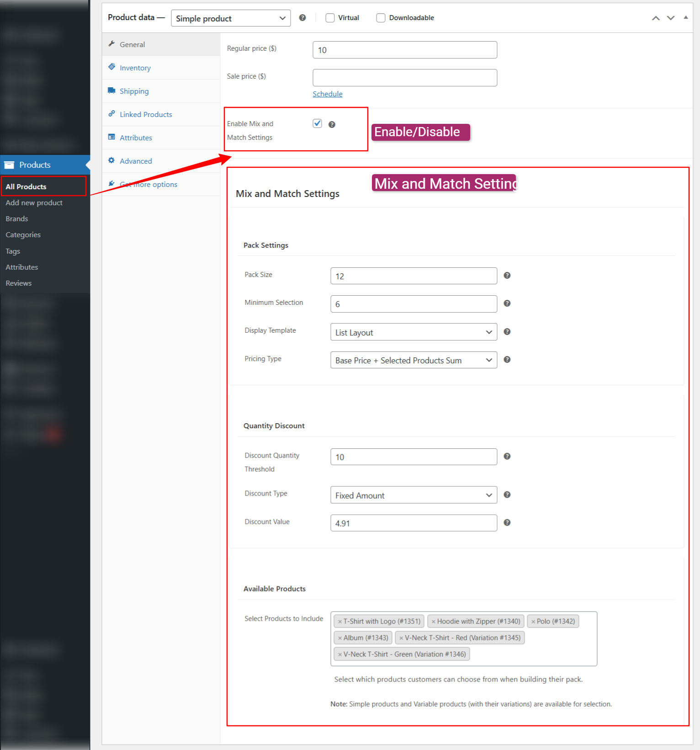Uncheck Enable Mix and Match Settings
This screenshot has width=700, height=750.
318,123
